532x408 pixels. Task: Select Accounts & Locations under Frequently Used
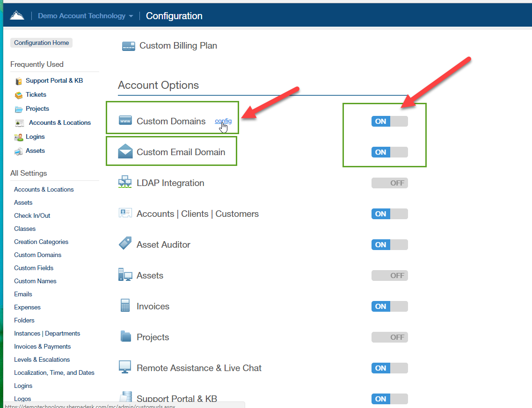(x=59, y=122)
